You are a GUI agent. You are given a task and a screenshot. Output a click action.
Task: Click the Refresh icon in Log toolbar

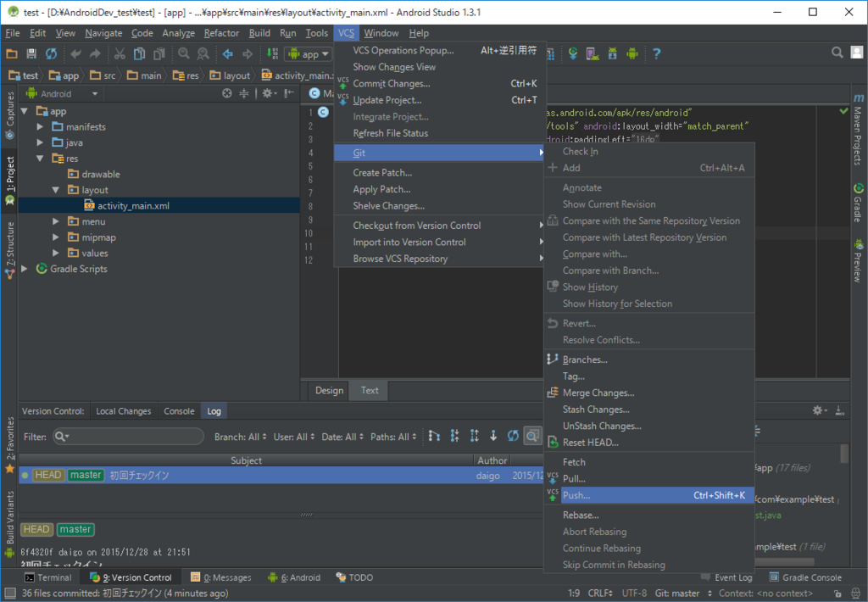tap(513, 437)
